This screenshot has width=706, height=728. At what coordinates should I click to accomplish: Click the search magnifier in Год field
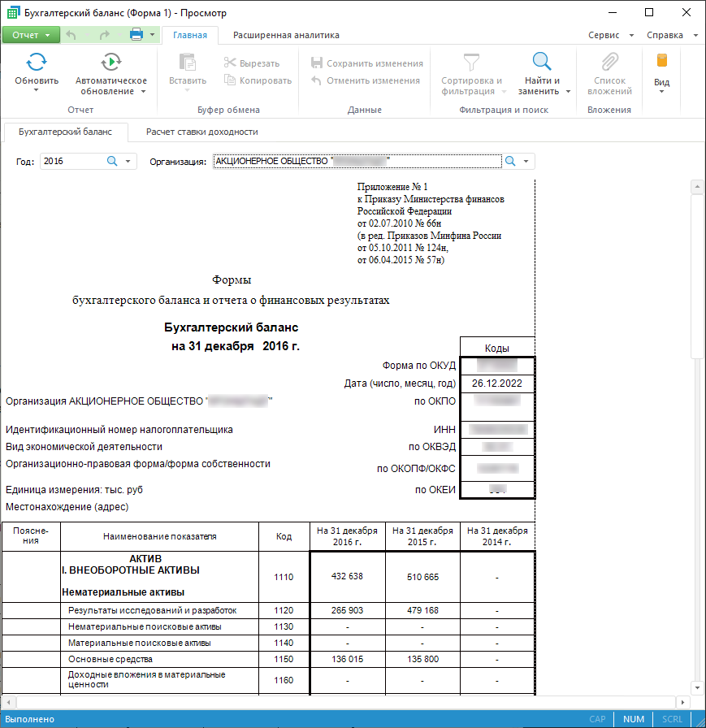[x=112, y=161]
